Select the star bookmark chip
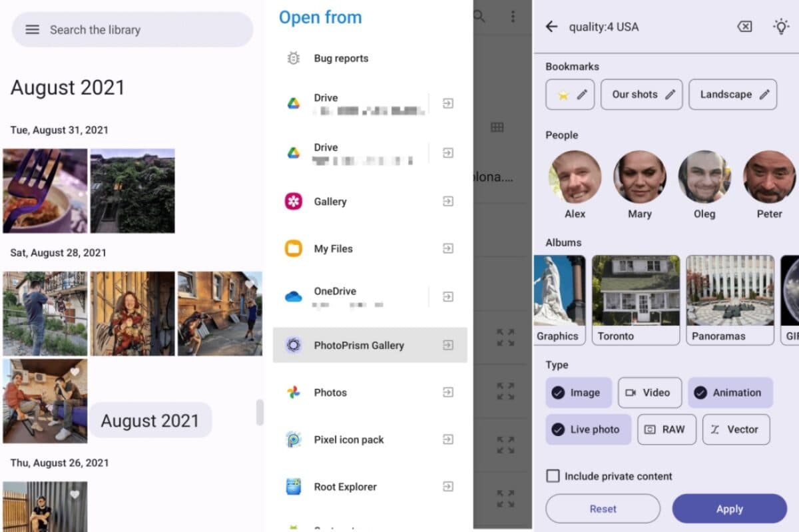Screen dimensions: 799x532 click(570, 95)
